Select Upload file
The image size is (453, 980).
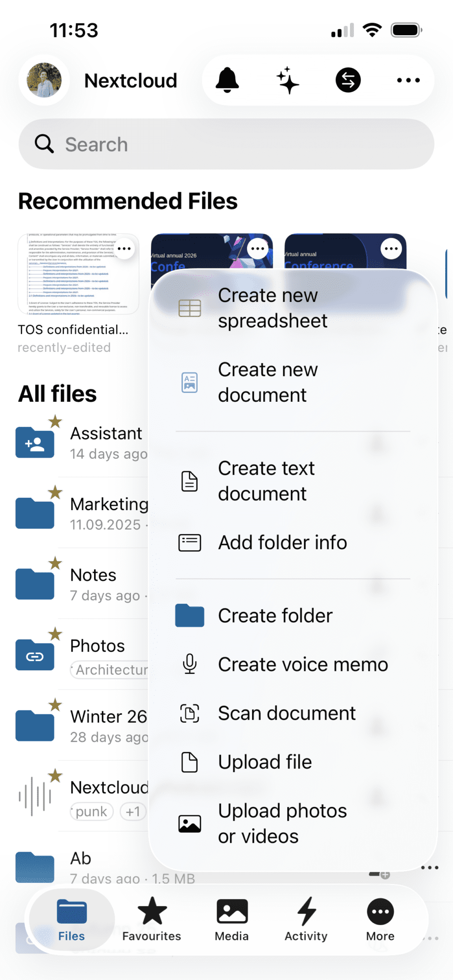(x=265, y=762)
